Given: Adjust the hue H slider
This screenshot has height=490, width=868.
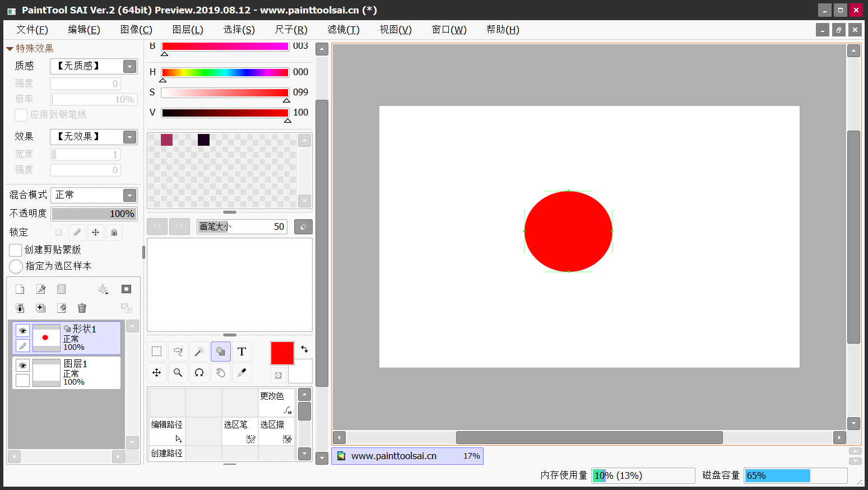Looking at the screenshot, I should tap(225, 72).
